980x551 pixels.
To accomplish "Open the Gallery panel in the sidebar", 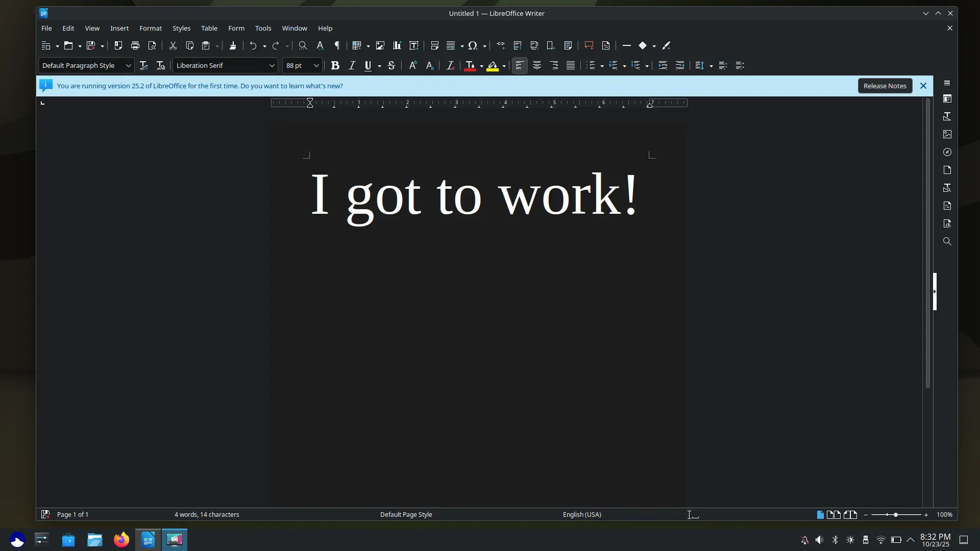I will (x=948, y=134).
